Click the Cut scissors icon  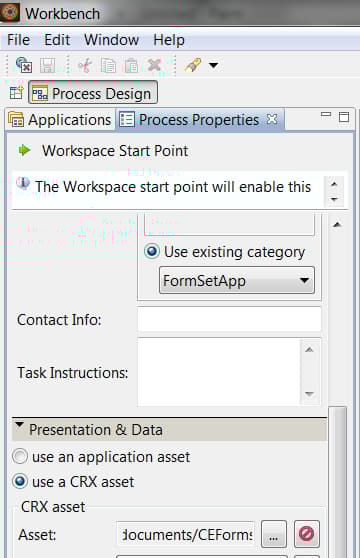click(85, 65)
